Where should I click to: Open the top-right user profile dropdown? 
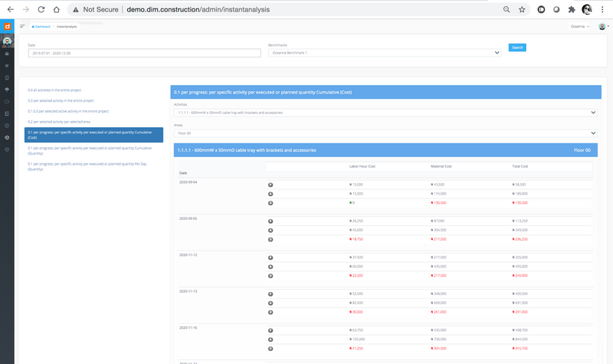[x=604, y=27]
